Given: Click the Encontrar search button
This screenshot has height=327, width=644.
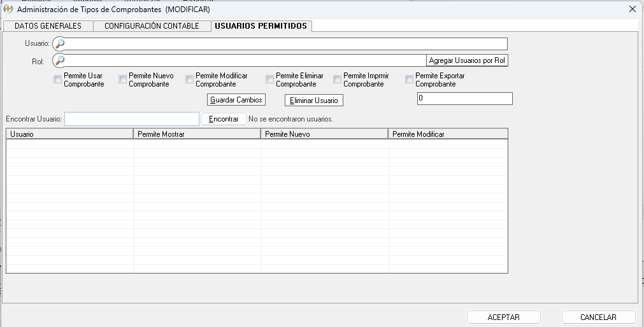Looking at the screenshot, I should point(224,119).
